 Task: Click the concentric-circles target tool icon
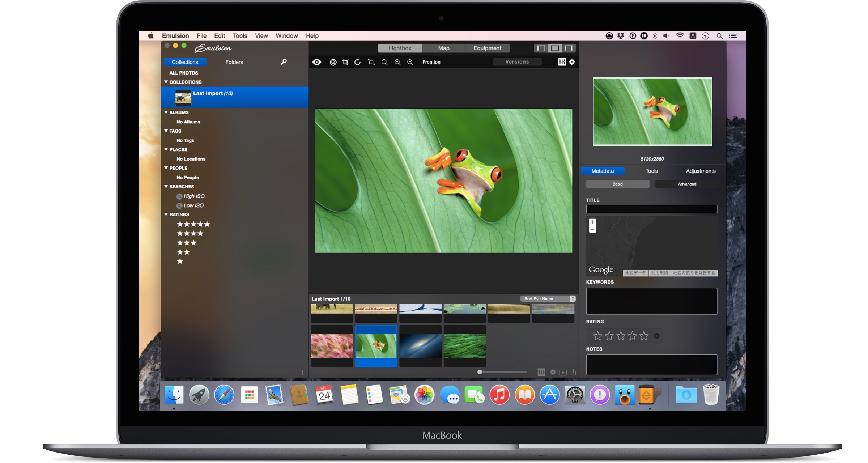tap(333, 62)
